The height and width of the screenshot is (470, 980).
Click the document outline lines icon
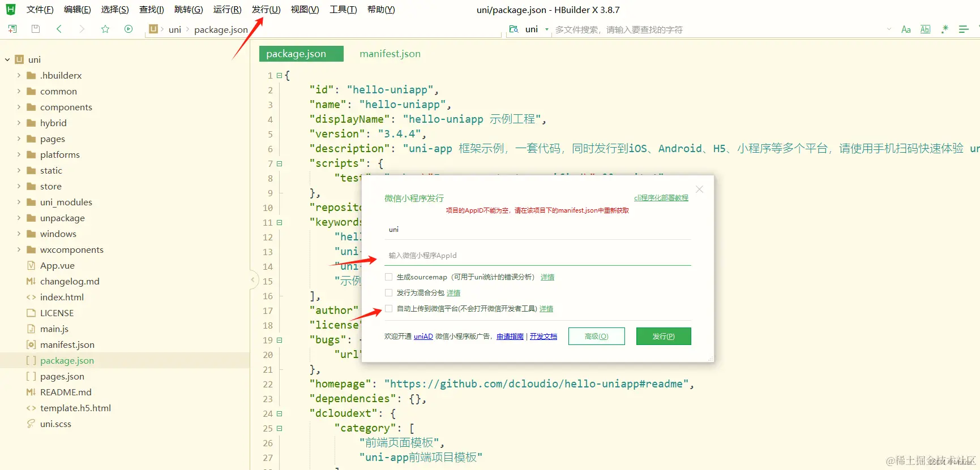[964, 29]
